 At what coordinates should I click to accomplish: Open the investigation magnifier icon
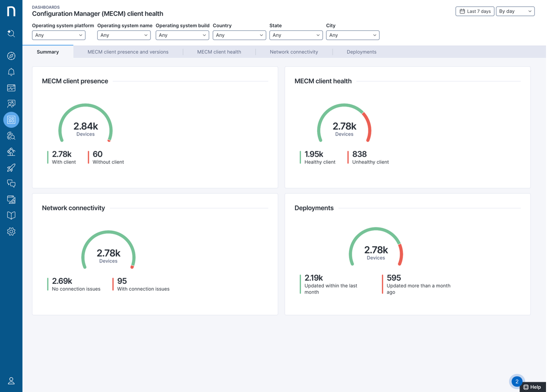11,136
